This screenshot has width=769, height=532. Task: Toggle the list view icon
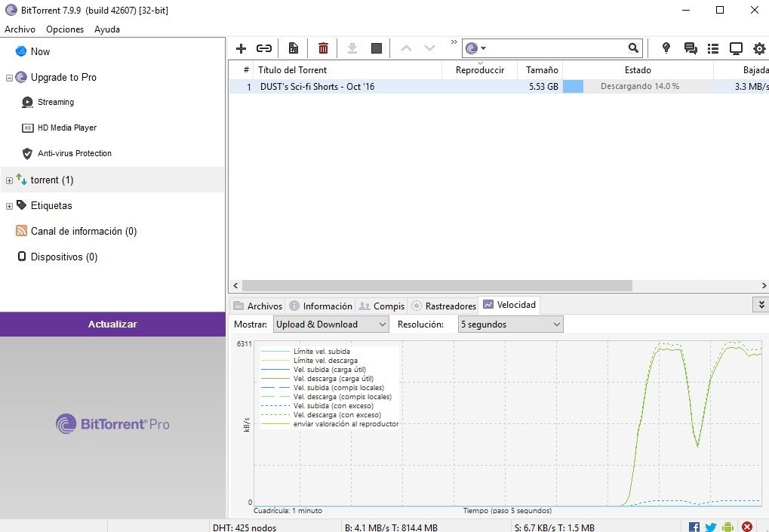click(x=713, y=48)
